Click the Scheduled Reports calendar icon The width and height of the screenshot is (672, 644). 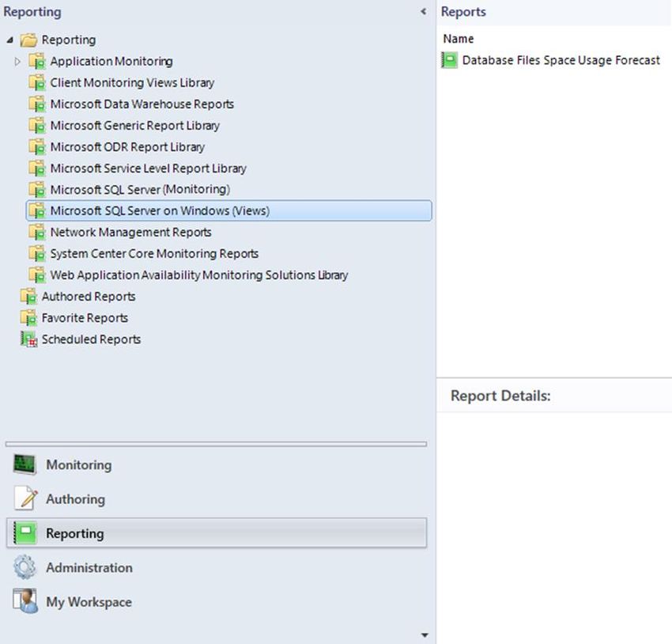[28, 339]
